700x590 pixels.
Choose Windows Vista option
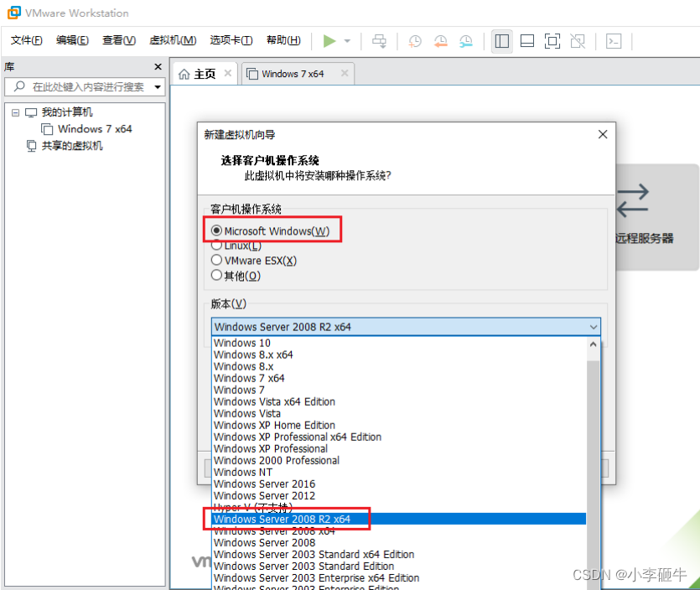click(399, 413)
